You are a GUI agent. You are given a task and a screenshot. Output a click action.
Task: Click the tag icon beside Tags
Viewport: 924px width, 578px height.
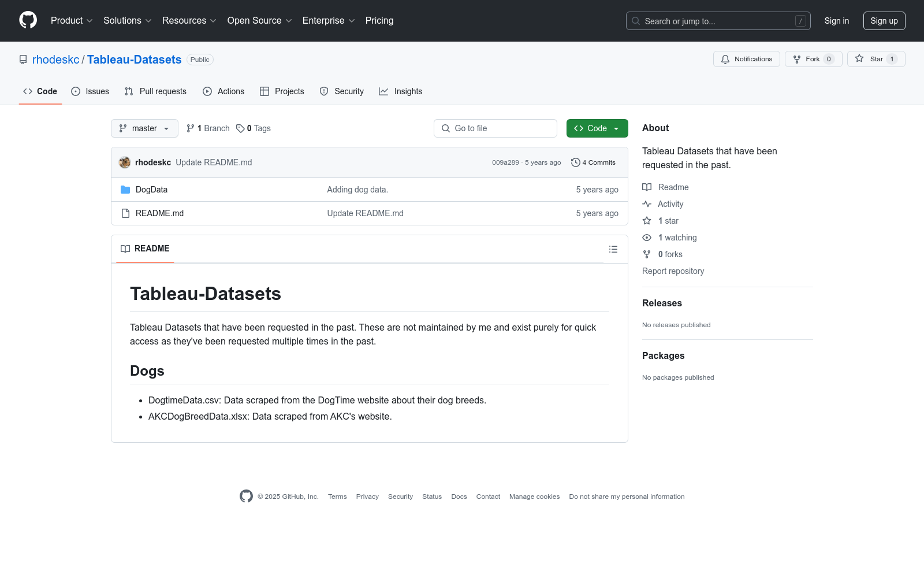240,128
